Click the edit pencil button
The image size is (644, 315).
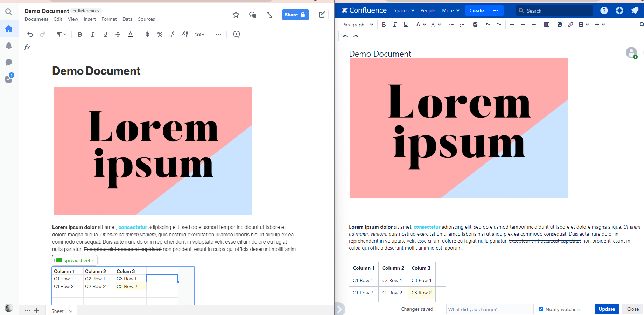tap(322, 15)
